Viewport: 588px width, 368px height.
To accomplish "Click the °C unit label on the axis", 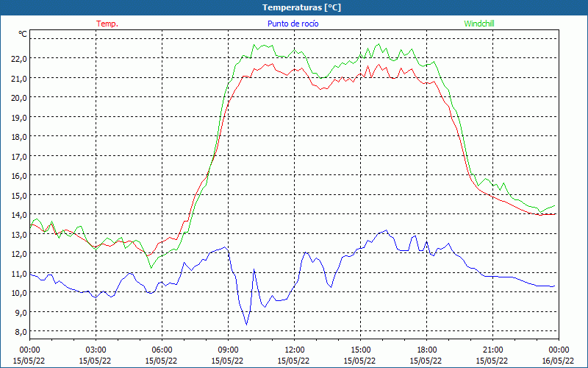I will [23, 34].
